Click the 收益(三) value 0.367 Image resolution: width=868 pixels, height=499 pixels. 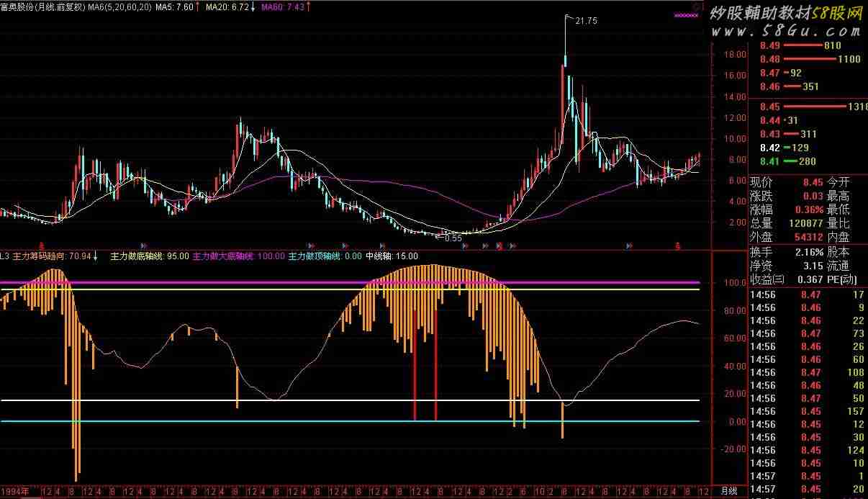tap(811, 280)
